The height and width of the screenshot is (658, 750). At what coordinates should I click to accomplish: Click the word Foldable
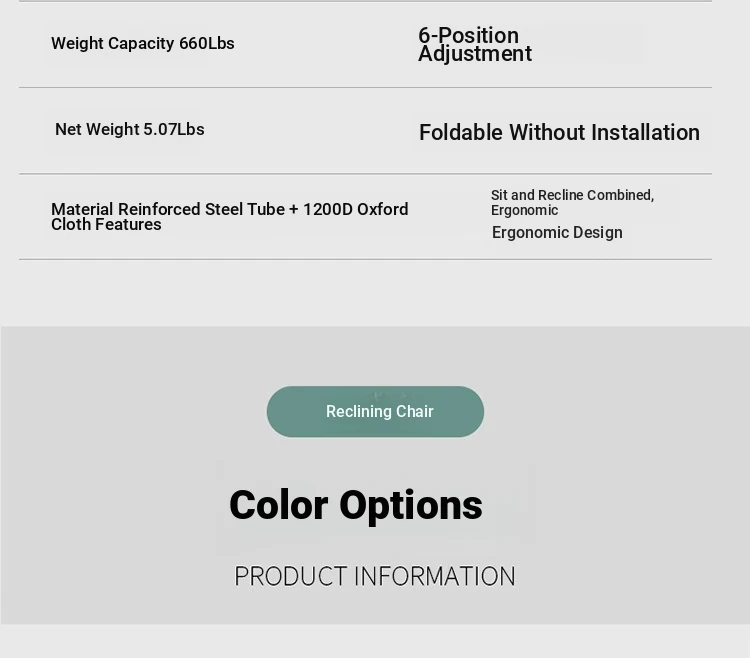461,132
